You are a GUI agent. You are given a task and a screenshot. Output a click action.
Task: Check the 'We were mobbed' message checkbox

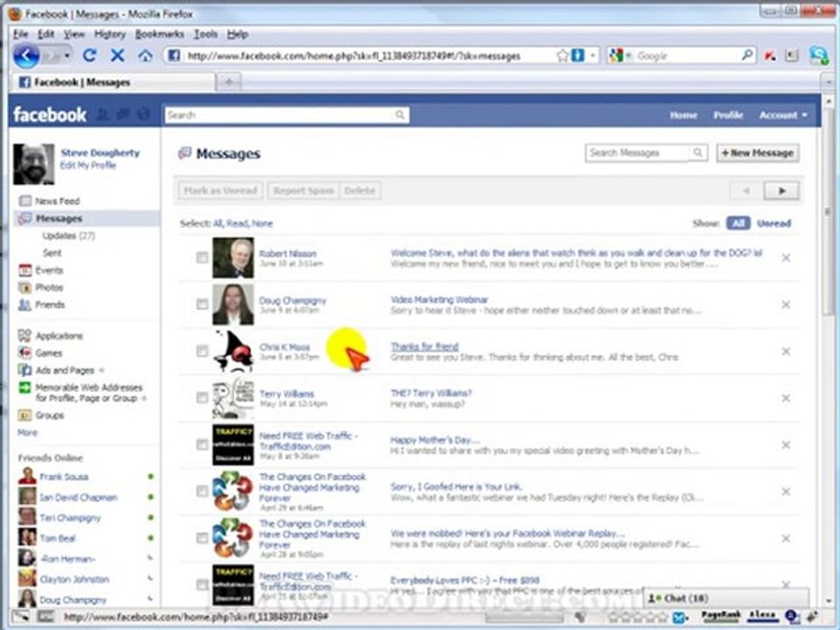coord(202,537)
